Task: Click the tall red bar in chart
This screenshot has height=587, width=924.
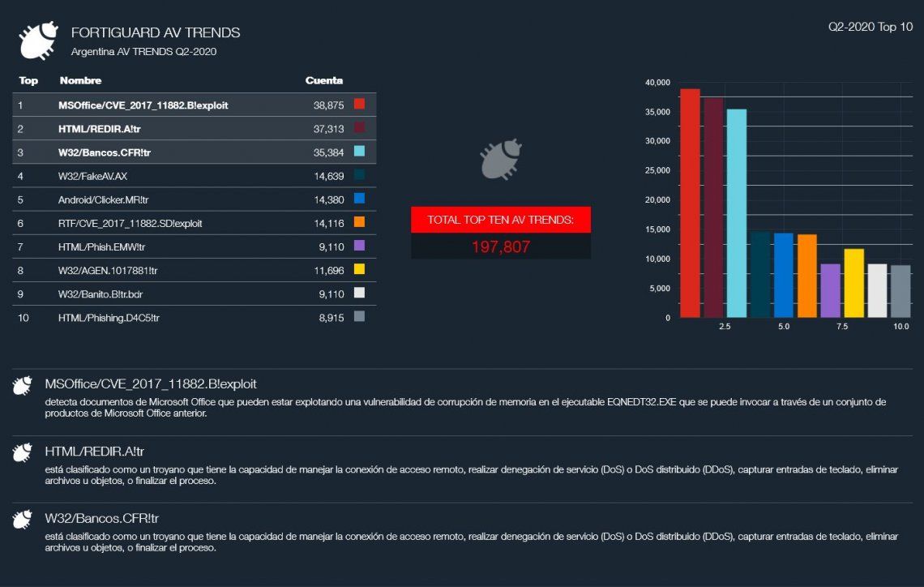Action: coord(690,203)
